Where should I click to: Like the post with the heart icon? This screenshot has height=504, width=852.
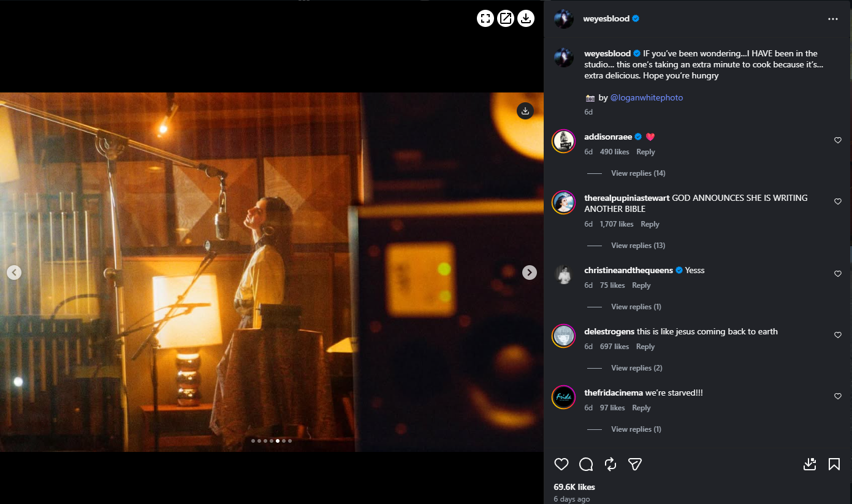click(561, 464)
